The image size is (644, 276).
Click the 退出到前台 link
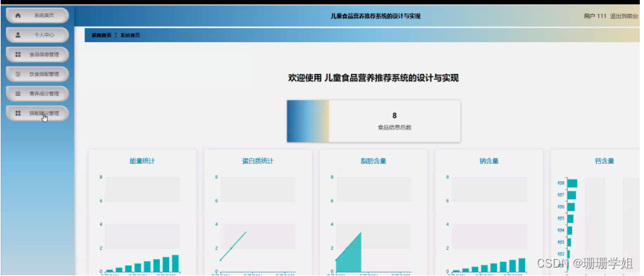[624, 16]
